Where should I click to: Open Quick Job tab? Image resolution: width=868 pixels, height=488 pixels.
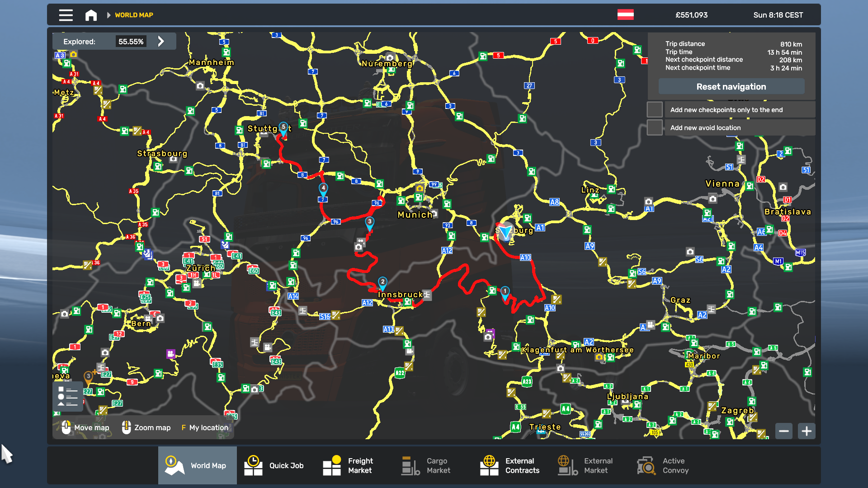point(274,465)
